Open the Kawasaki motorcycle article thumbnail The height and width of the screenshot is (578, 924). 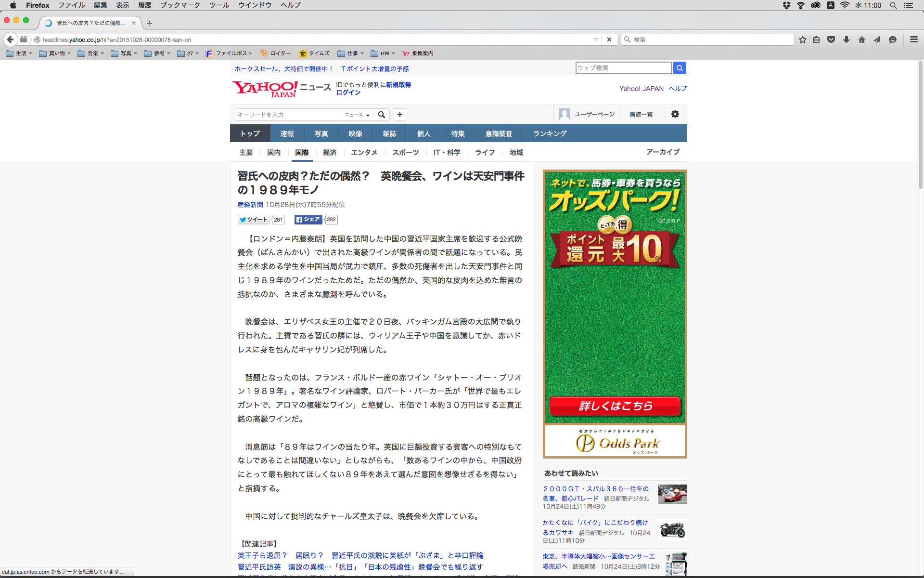[672, 530]
